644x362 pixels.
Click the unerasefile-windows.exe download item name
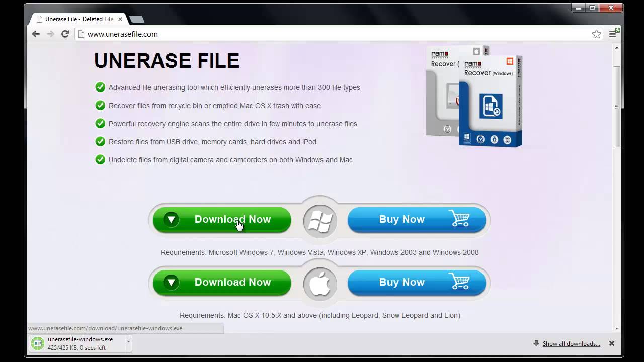click(x=80, y=339)
